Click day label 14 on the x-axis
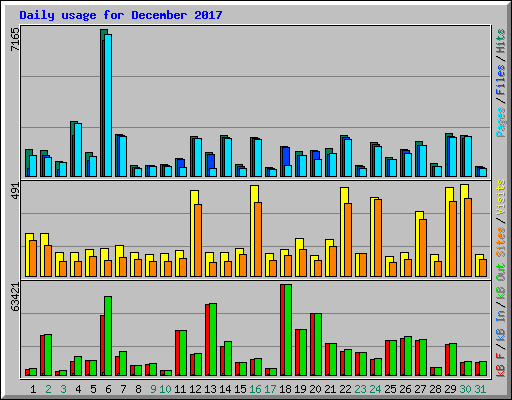Screen dimensions: 512x400 click(225, 389)
